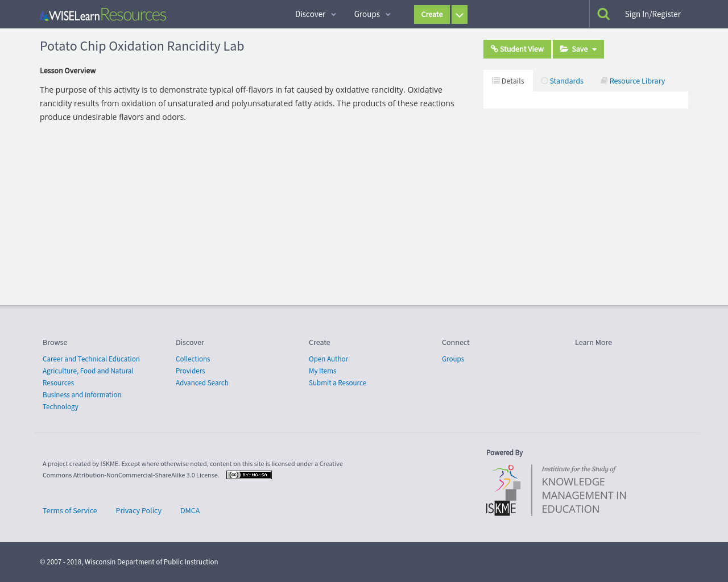Select the Details tab

click(508, 81)
